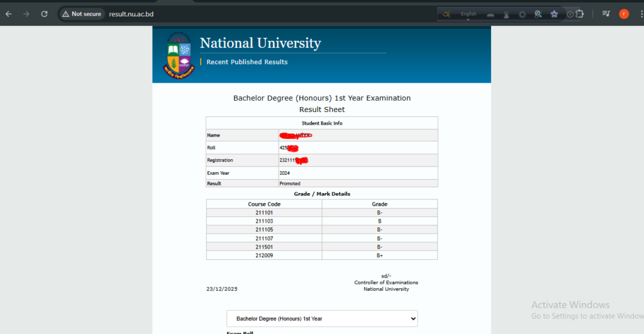
Task: Open the Bachelor Degree (Honours) 1st Year dropdown
Action: 321,319
